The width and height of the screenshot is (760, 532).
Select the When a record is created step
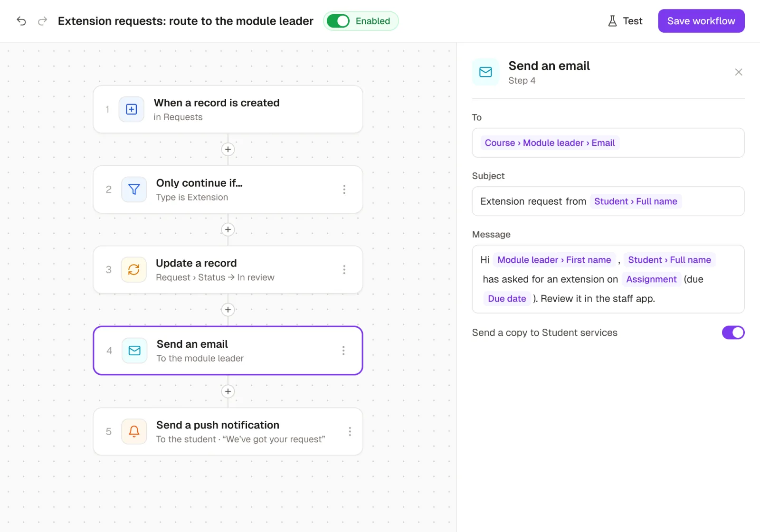[x=228, y=109]
